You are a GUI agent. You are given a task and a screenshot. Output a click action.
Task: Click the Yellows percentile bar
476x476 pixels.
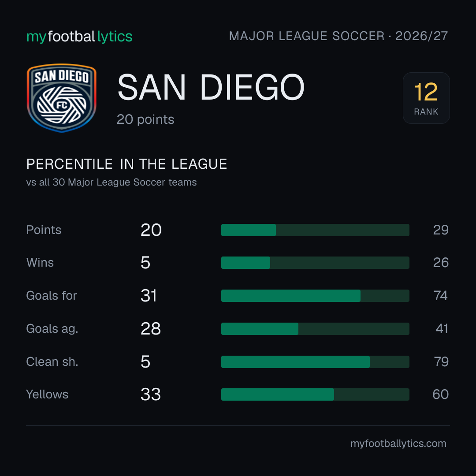click(315, 394)
